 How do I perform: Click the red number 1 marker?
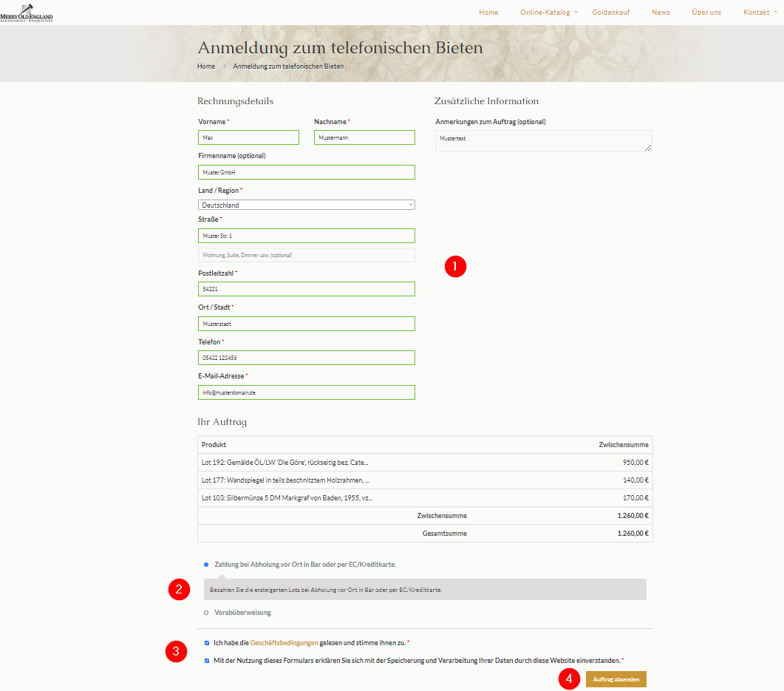tap(455, 267)
